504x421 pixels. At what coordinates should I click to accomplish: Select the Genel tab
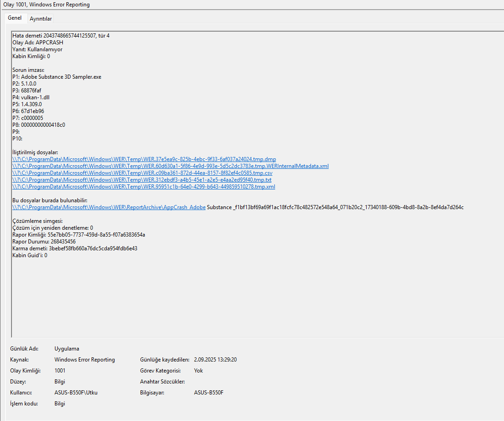[x=15, y=18]
